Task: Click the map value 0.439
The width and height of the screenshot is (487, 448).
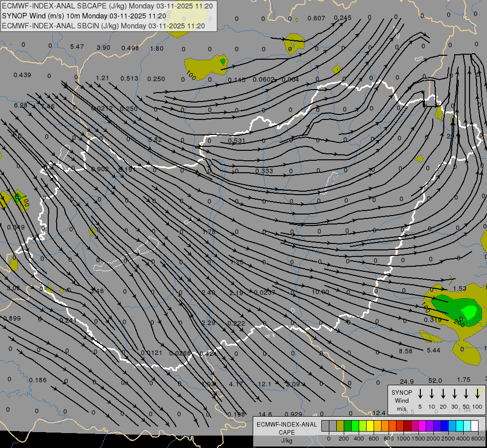Action: pos(22,75)
